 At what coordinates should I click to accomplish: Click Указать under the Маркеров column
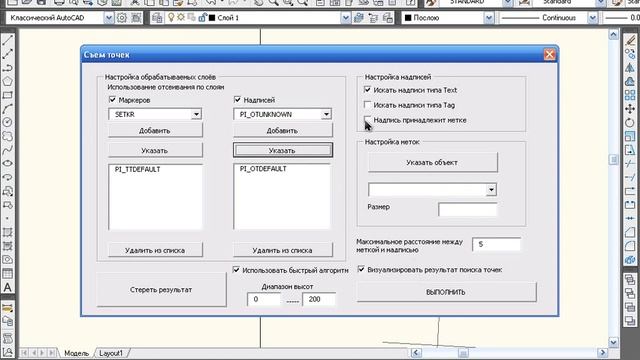155,150
